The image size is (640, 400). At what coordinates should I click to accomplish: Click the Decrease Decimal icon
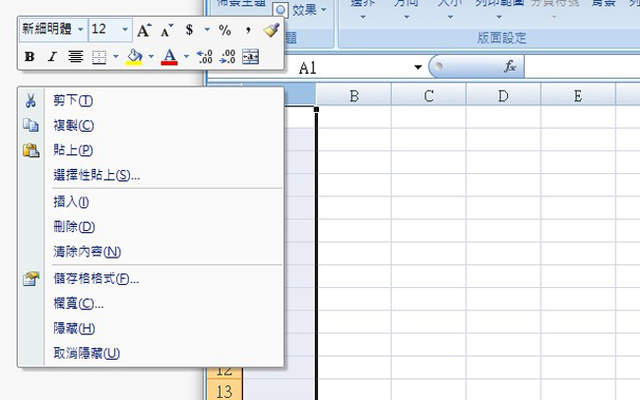[x=227, y=57]
